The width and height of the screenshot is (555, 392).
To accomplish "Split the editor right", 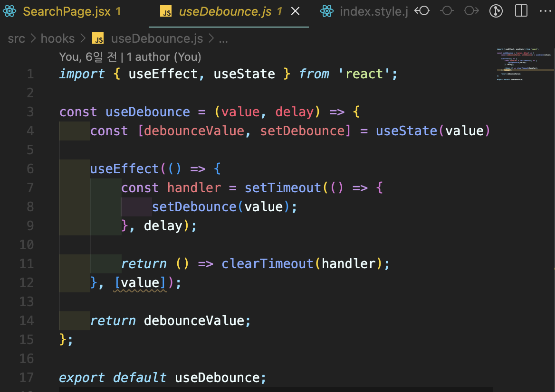I will pos(521,11).
